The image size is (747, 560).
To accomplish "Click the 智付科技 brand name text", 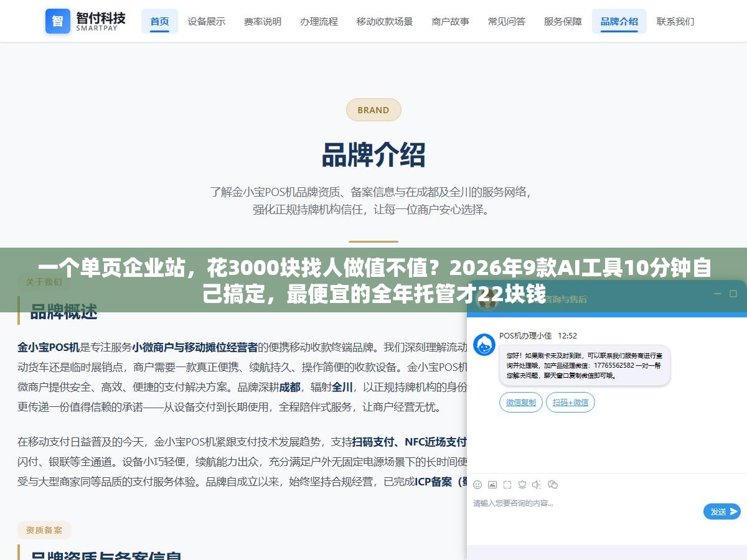I will tap(101, 17).
